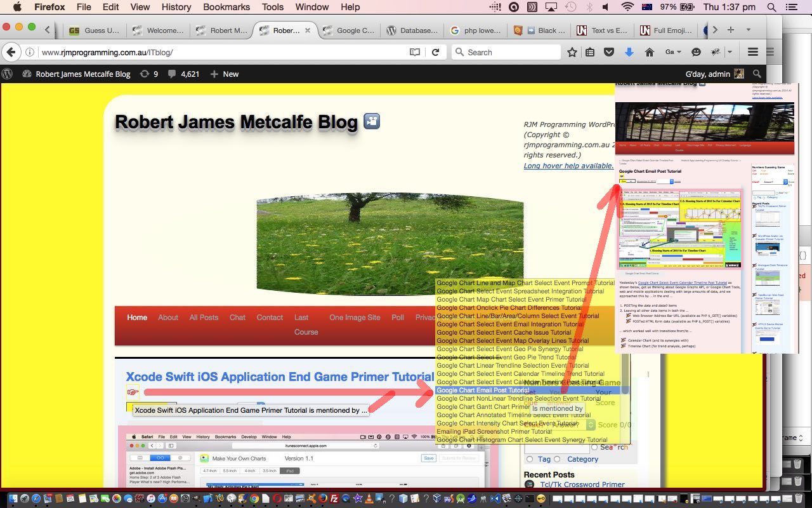Open Xcode Swift iOS Application End Game post

[x=280, y=377]
